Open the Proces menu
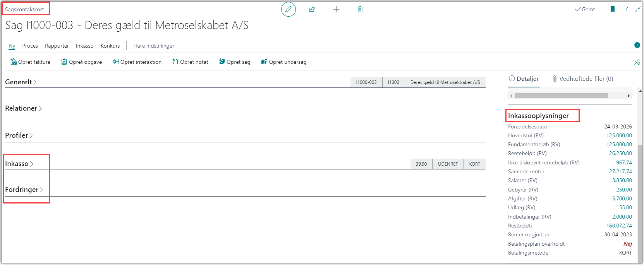Image resolution: width=644 pixels, height=265 pixels. coord(30,46)
